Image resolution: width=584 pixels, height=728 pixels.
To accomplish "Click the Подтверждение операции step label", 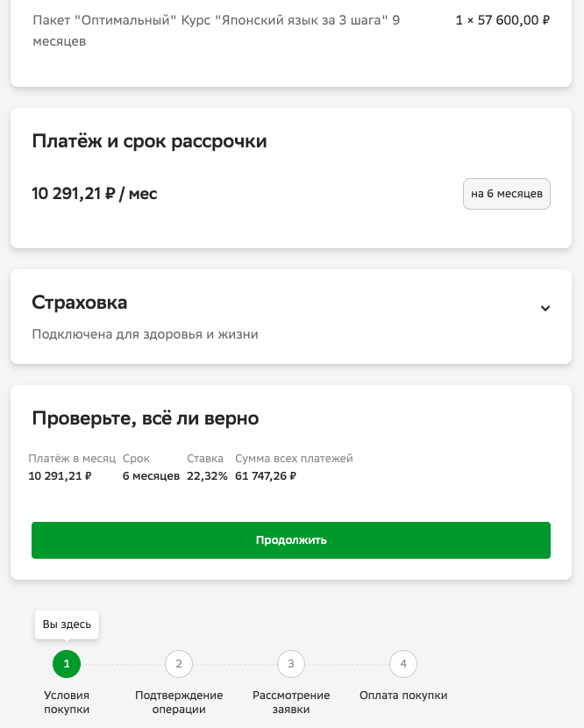I will (179, 702).
